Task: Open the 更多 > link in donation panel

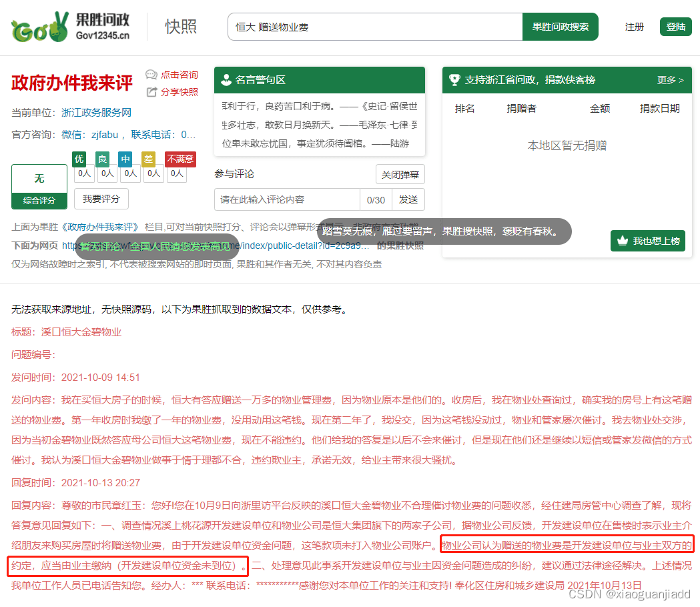Action: 670,80
